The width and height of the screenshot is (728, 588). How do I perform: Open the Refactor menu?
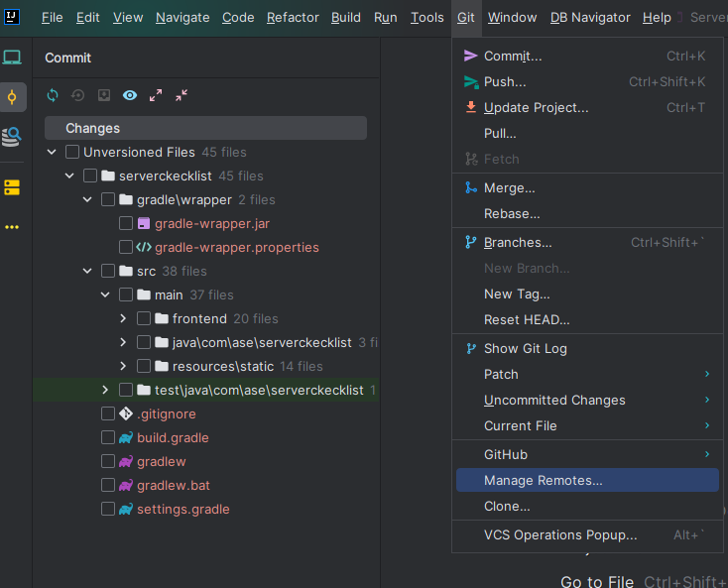click(x=293, y=18)
